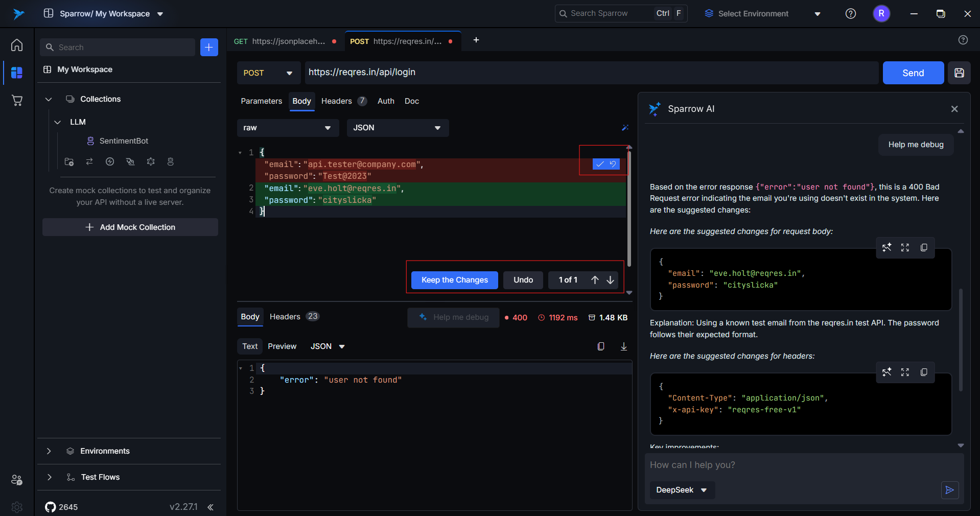The width and height of the screenshot is (980, 516).
Task: Switch to the request Headers tab
Action: click(x=343, y=101)
